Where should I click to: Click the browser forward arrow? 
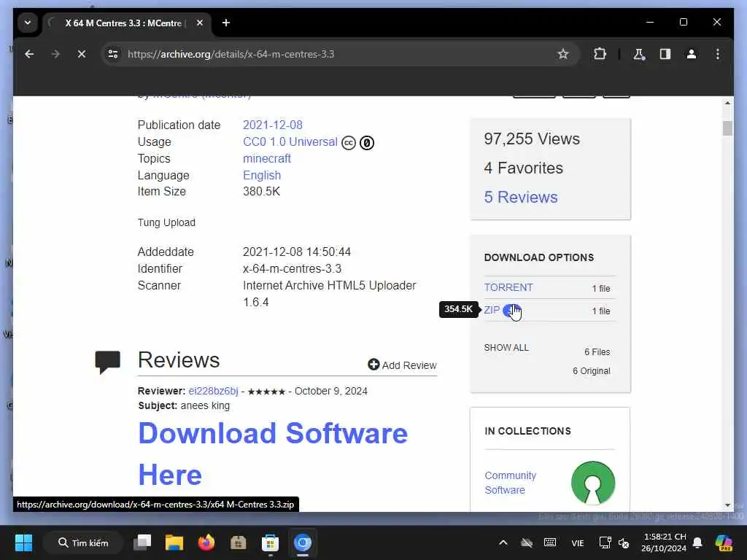tap(55, 54)
